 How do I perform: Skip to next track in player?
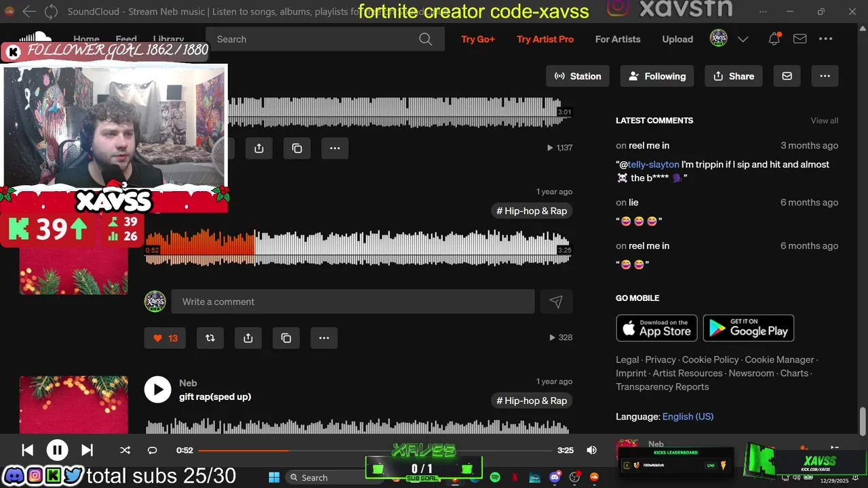point(87,450)
